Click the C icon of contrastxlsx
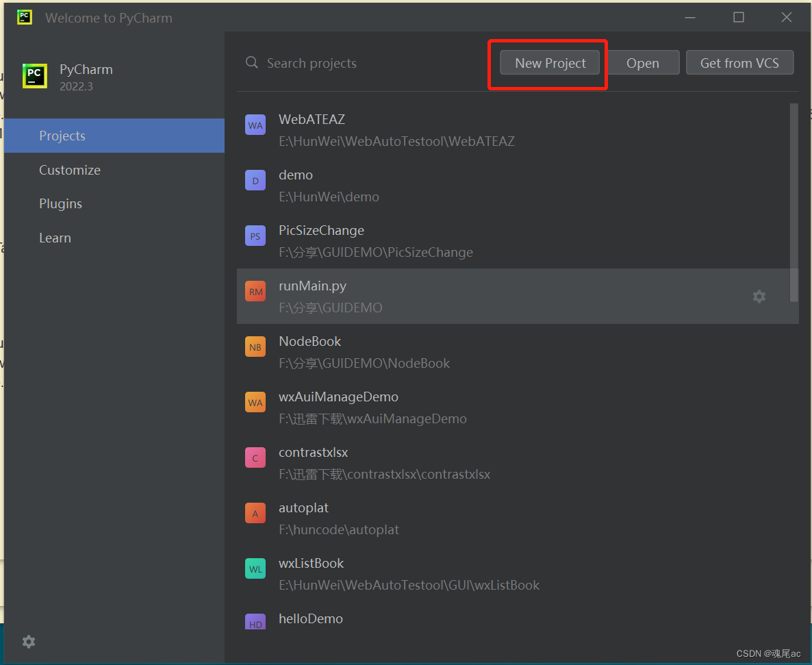The image size is (812, 665). point(255,457)
